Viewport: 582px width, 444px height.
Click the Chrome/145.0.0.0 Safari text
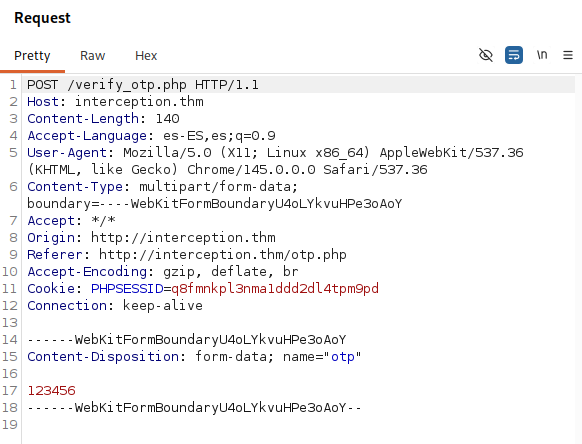307,170
